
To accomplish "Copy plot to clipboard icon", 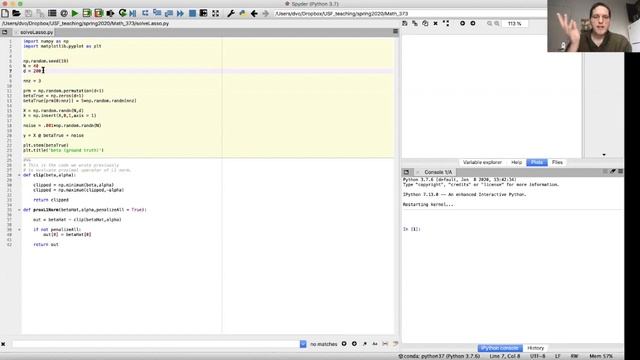I will pyautogui.click(x=425, y=24).
